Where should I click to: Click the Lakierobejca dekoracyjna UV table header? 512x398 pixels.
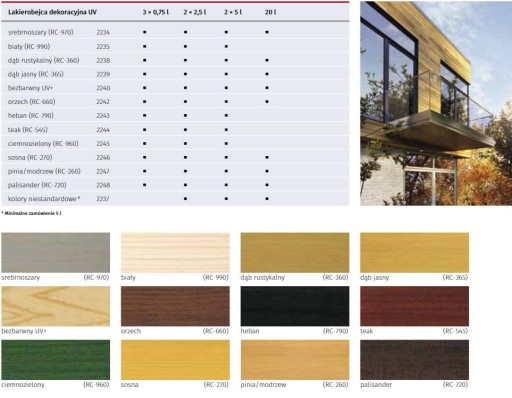pyautogui.click(x=52, y=12)
